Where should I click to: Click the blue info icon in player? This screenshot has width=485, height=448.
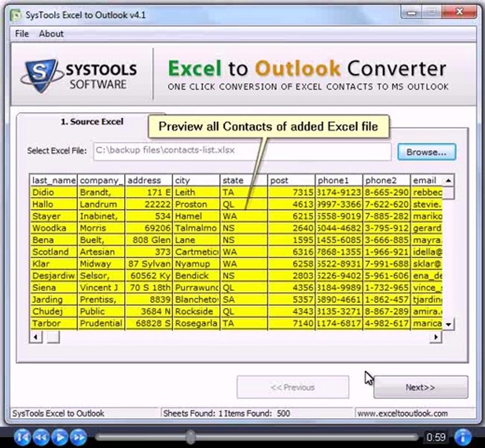point(463,437)
